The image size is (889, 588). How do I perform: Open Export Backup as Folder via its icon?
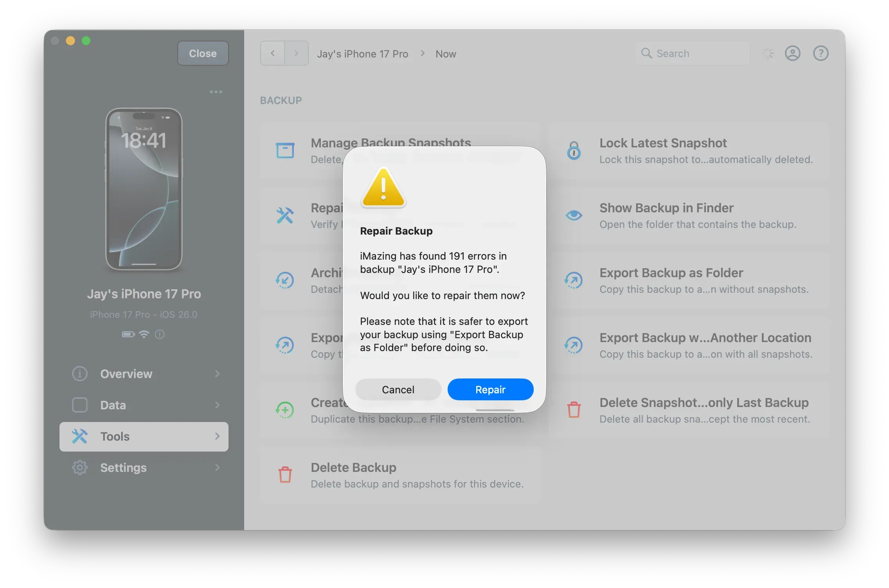tap(574, 280)
